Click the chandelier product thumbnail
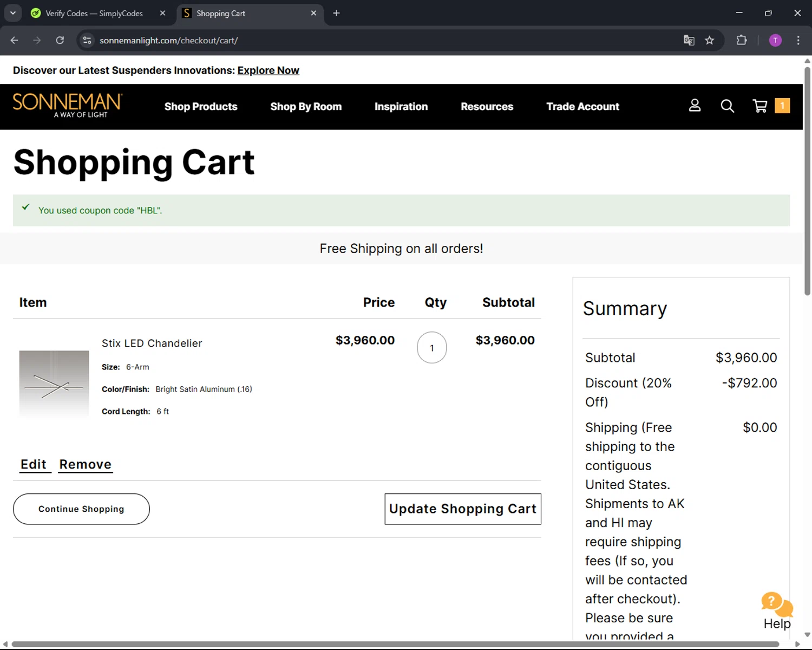812x650 pixels. coord(54,385)
